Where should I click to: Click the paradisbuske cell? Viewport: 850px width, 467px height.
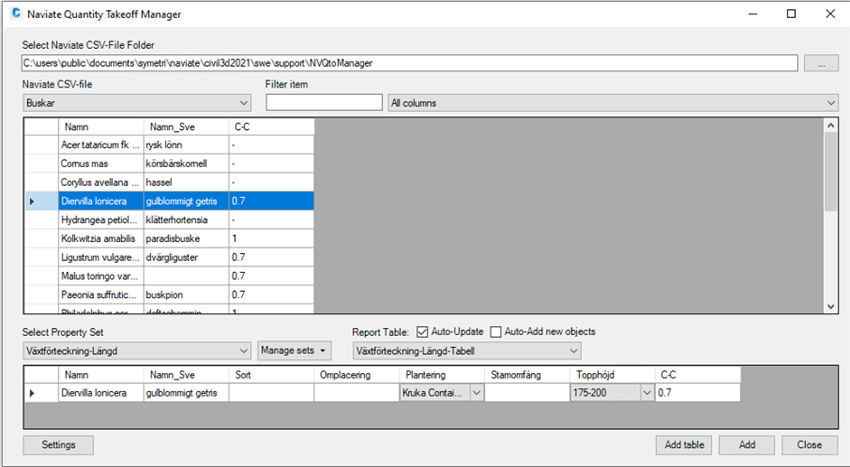point(186,239)
